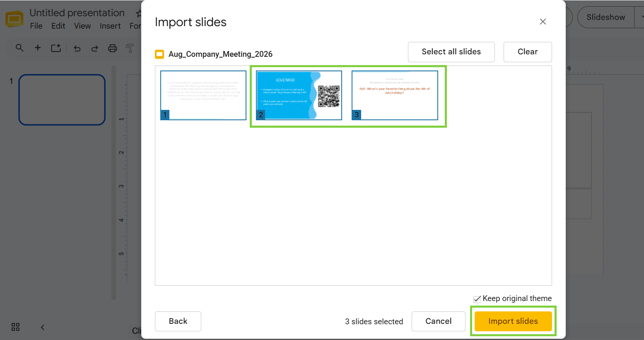Collapse filmstrip with left chevron arrow
This screenshot has height=340, width=644.
click(x=42, y=327)
